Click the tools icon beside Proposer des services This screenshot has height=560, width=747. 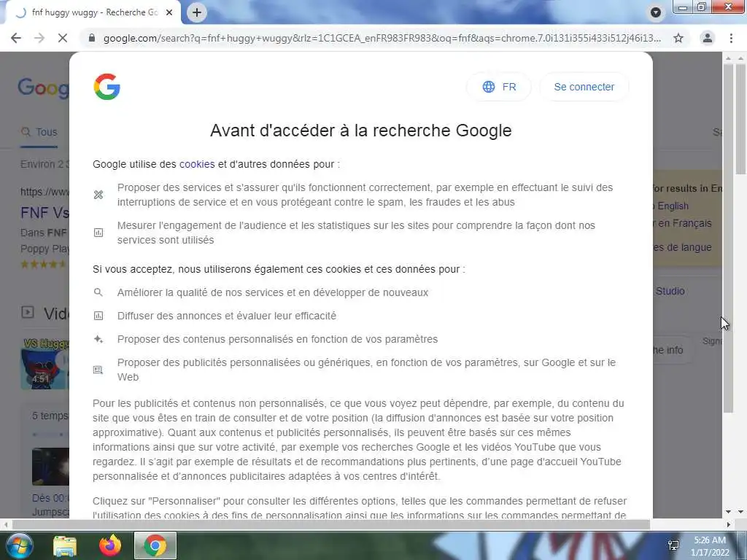(x=98, y=195)
